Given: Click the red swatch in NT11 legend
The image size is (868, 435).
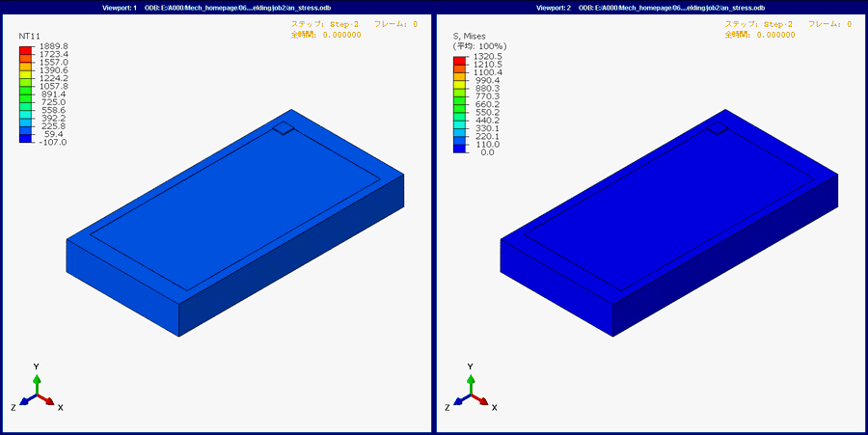Looking at the screenshot, I should coord(24,49).
